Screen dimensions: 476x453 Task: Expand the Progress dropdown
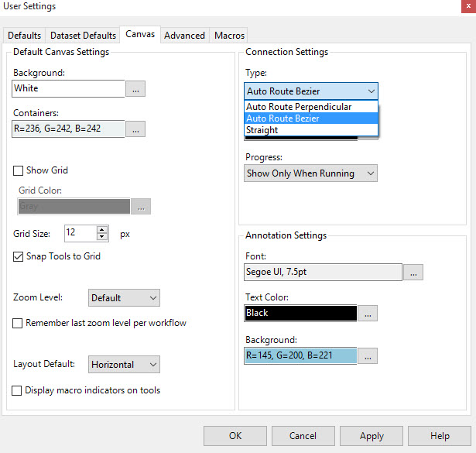310,173
